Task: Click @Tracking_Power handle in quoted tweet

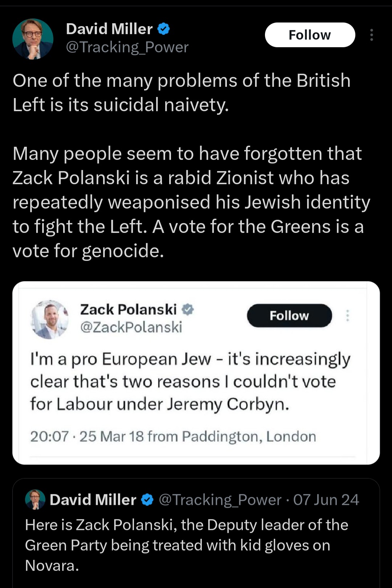Action: [220, 500]
